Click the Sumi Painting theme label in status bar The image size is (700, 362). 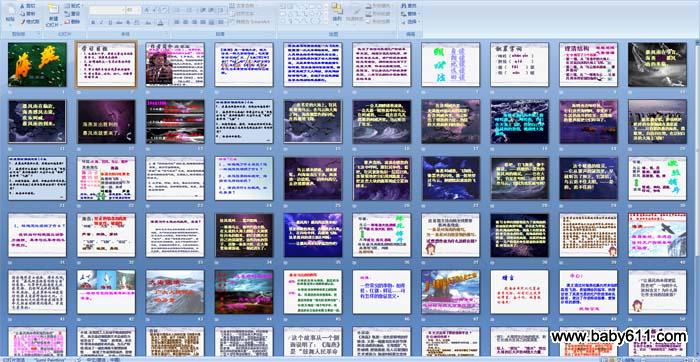[x=50, y=359]
